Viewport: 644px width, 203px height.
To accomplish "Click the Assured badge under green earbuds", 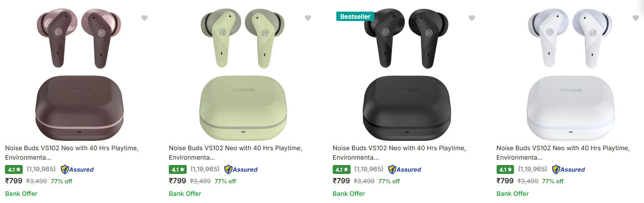I will pyautogui.click(x=241, y=169).
